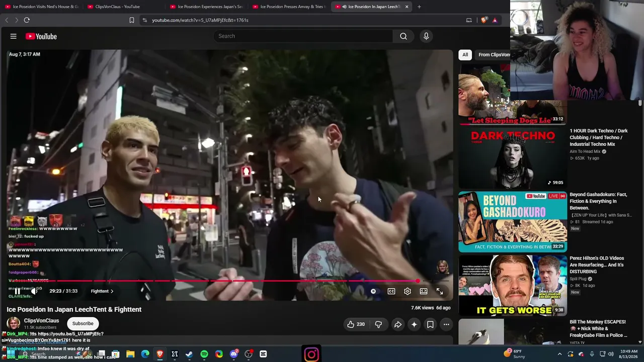Open new browser tab with plus
Viewport: 644px width, 362px height.
coord(419,7)
